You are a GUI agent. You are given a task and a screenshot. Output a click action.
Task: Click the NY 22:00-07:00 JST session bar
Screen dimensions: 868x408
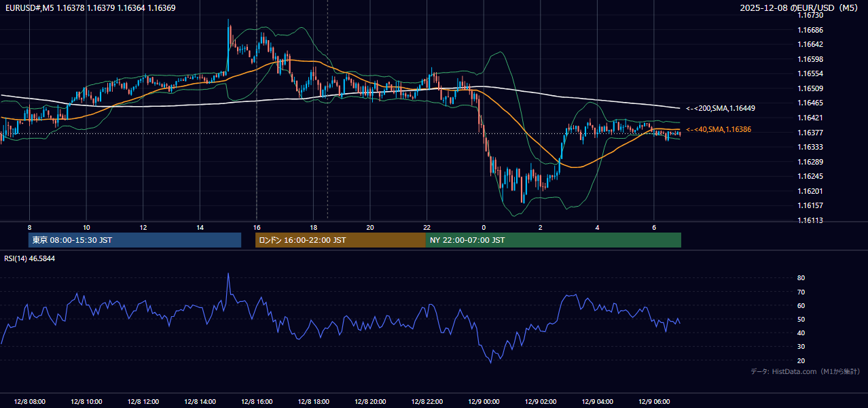point(554,240)
